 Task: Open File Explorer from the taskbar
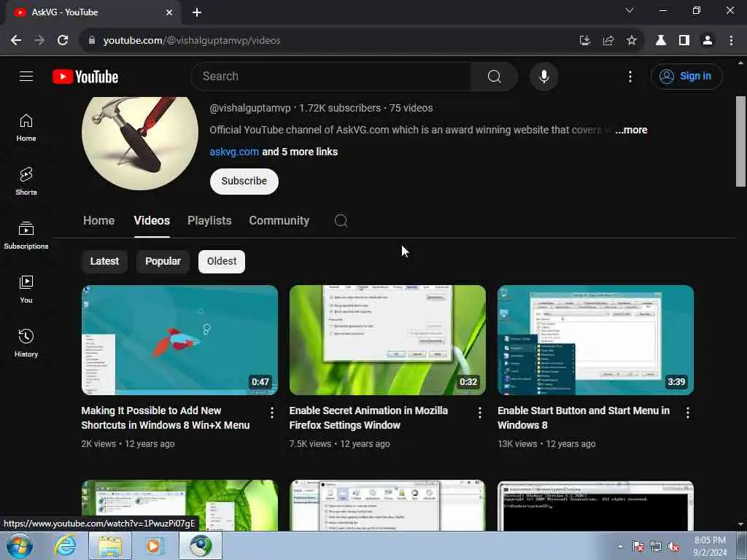click(110, 545)
